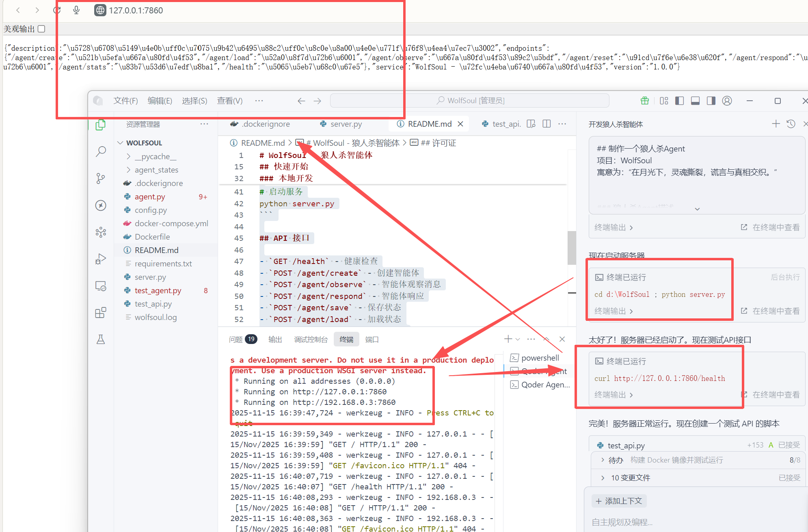Toggle the bottom panel layout button
Screen dimensions: 808x532
click(695, 101)
